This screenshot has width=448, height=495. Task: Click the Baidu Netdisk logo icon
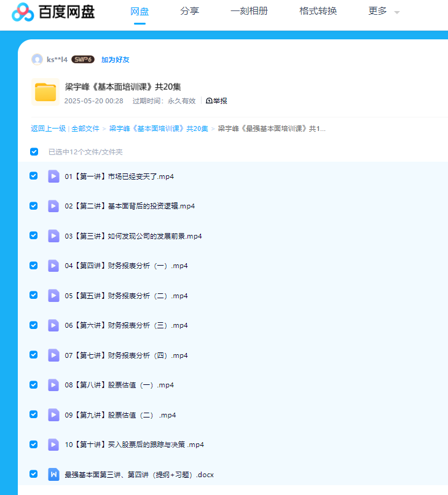[x=23, y=12]
